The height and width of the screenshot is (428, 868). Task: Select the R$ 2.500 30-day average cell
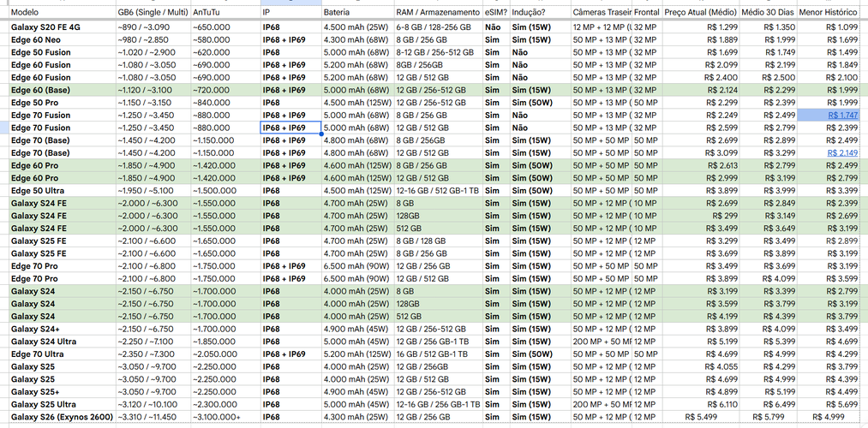(x=769, y=77)
